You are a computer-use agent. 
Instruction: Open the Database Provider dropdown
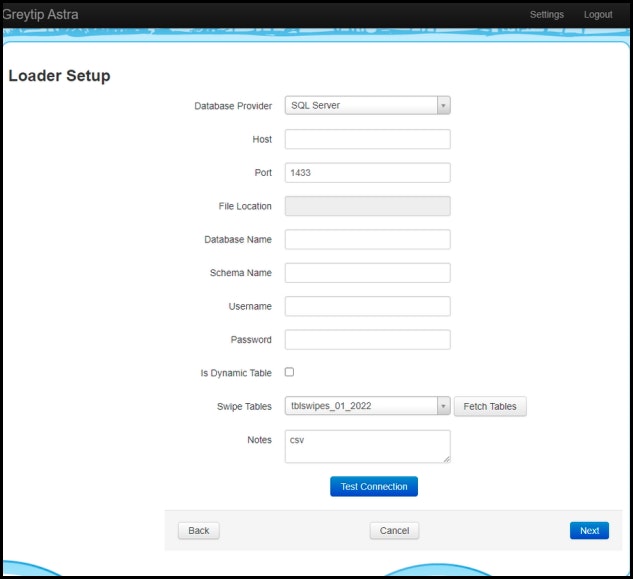point(367,105)
